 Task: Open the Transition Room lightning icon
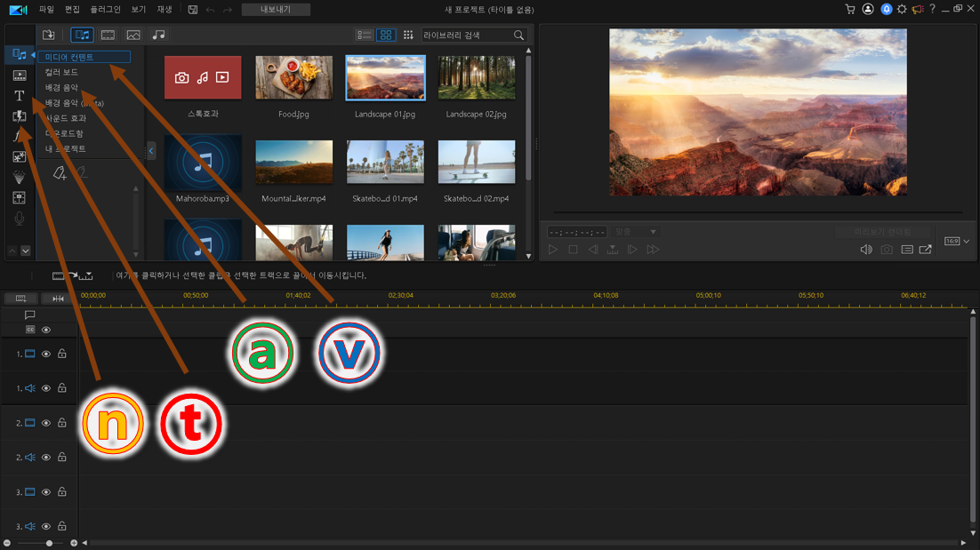pyautogui.click(x=19, y=116)
